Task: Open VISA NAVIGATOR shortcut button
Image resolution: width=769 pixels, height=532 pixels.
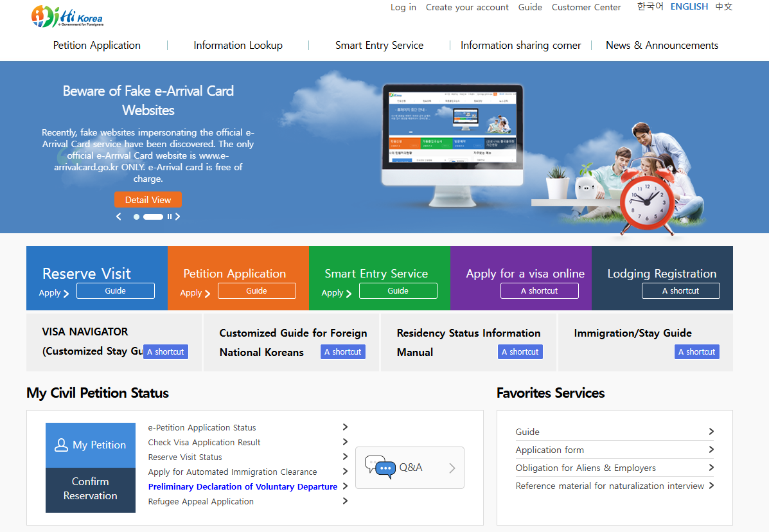Action: tap(166, 351)
